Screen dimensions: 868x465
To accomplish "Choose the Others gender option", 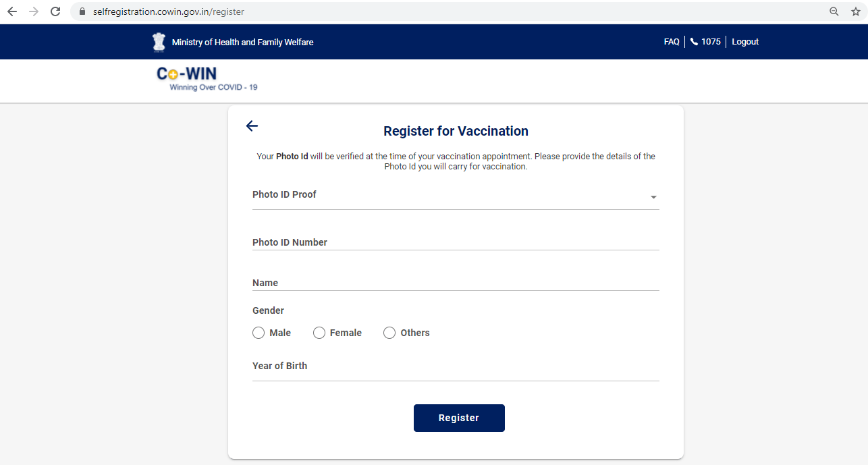I will pyautogui.click(x=389, y=333).
